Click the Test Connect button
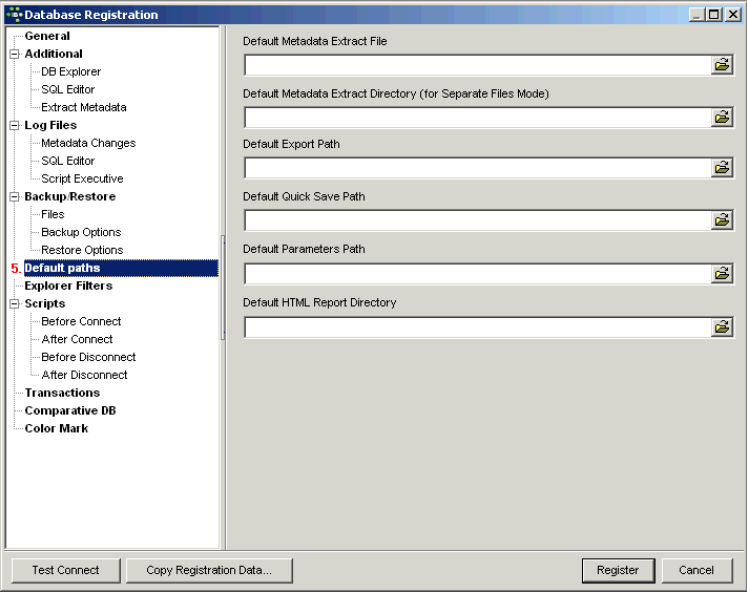This screenshot has width=747, height=592. [65, 570]
